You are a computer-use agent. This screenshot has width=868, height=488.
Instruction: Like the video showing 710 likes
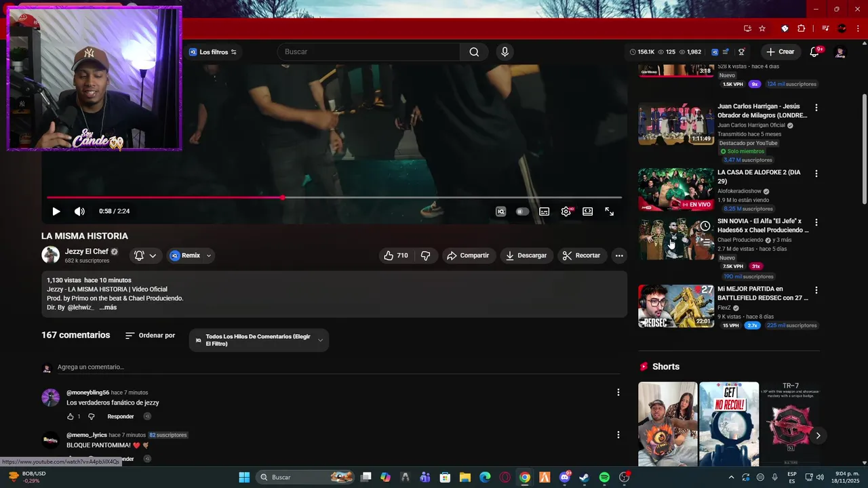(x=396, y=256)
